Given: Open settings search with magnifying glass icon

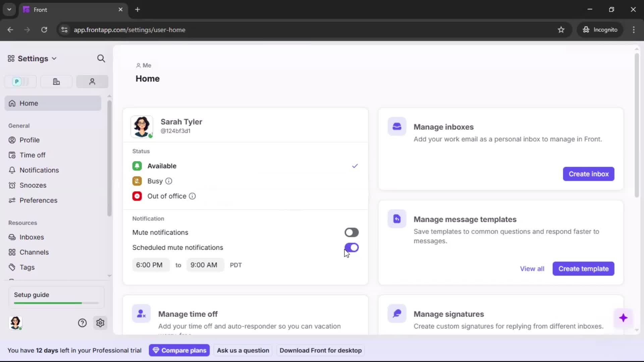Looking at the screenshot, I should click(x=101, y=58).
